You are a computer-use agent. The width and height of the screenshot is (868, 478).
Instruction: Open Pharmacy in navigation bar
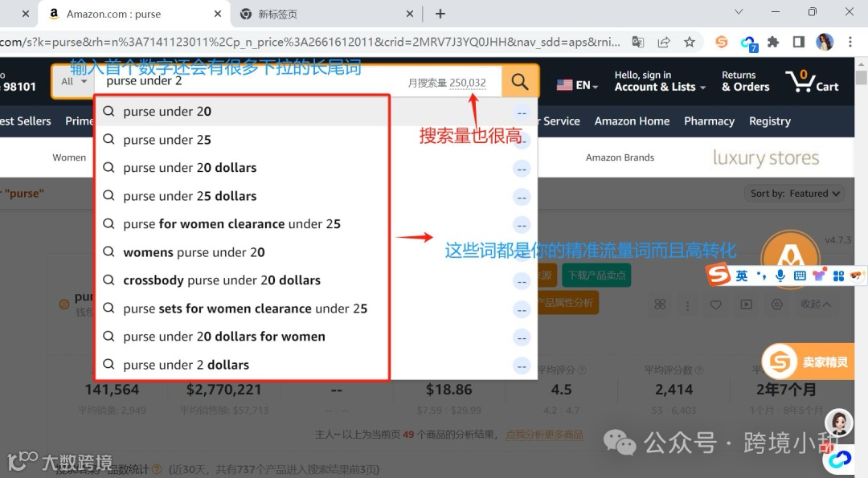point(709,121)
